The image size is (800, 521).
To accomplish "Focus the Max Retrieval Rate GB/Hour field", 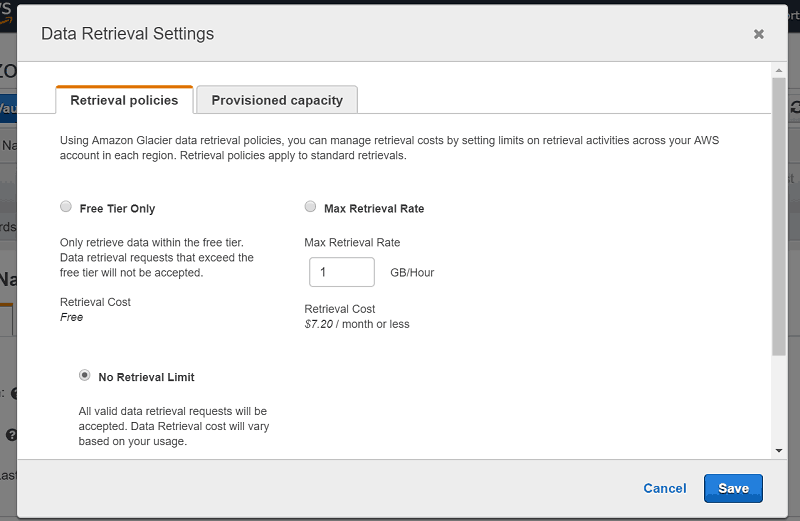I will coord(342,272).
